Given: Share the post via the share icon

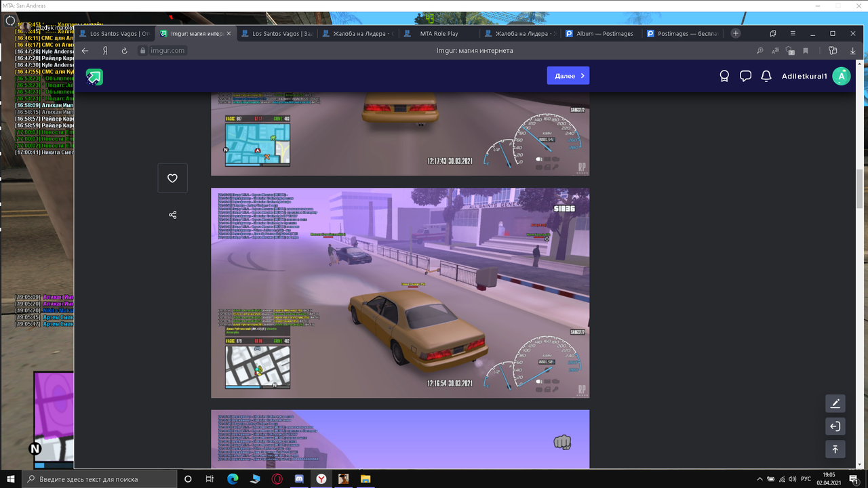Looking at the screenshot, I should point(172,215).
